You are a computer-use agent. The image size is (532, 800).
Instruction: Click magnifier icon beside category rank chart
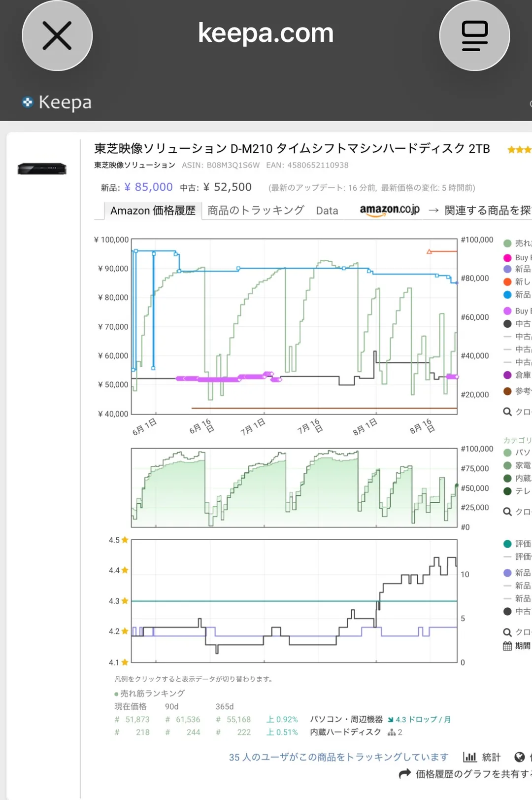pyautogui.click(x=507, y=511)
